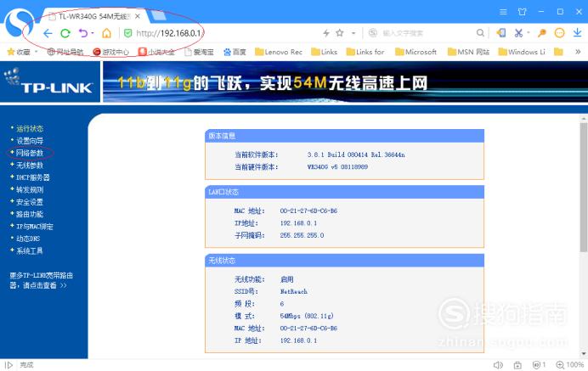
Task: Open the dropdown arrow beside the undo icon
Action: click(x=93, y=33)
